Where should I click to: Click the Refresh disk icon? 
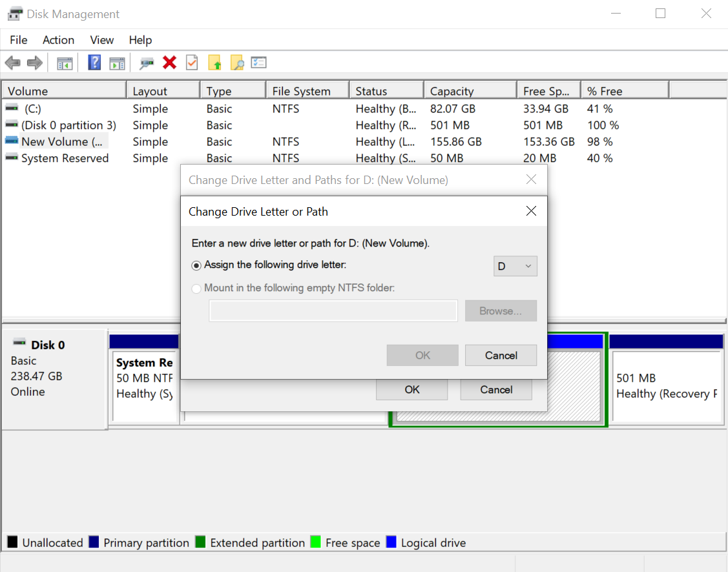[x=146, y=63]
